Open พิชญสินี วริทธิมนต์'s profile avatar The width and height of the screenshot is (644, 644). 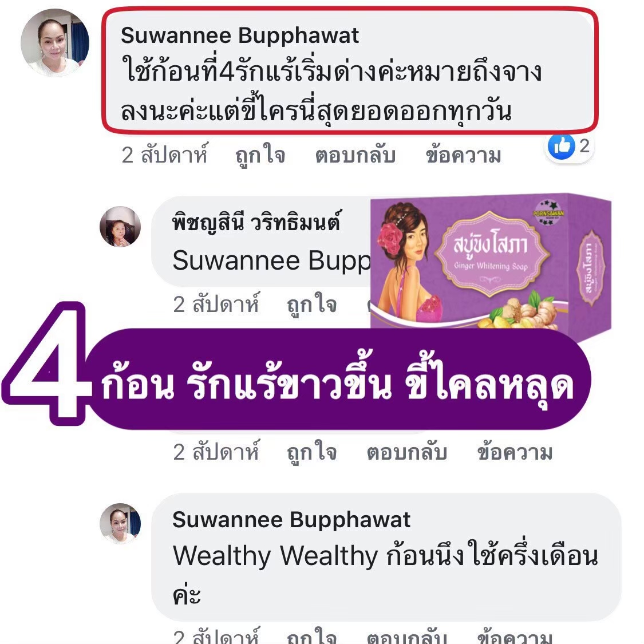coord(120,227)
